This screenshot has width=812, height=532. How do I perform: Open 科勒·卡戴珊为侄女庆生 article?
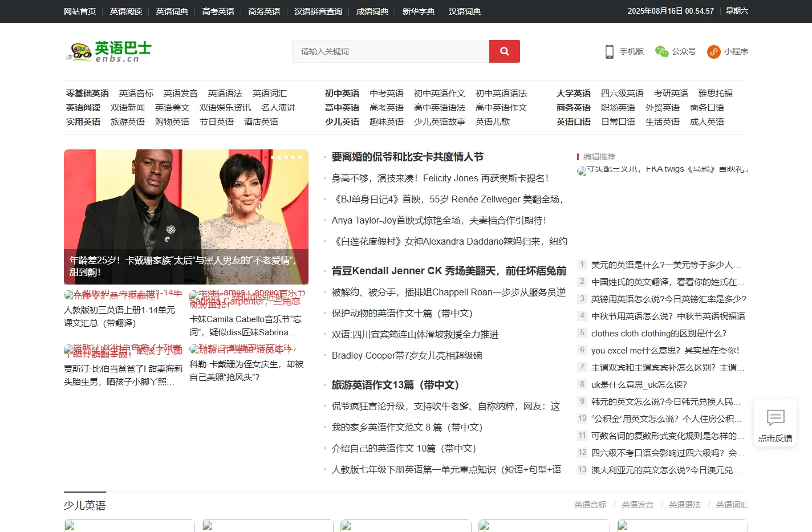coord(246,371)
